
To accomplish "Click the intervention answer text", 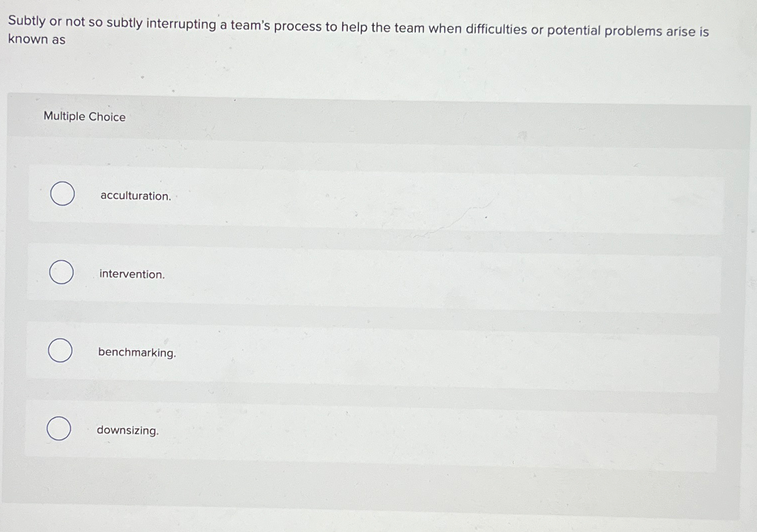I will click(132, 275).
